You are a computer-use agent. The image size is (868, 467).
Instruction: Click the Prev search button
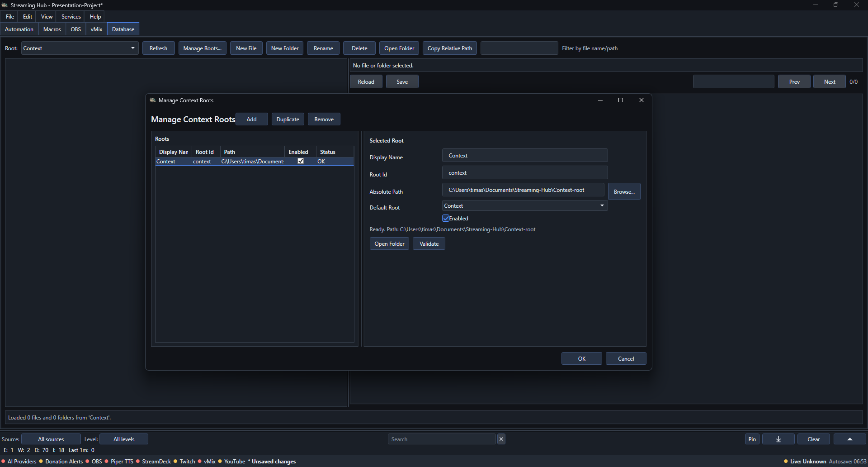coord(794,81)
